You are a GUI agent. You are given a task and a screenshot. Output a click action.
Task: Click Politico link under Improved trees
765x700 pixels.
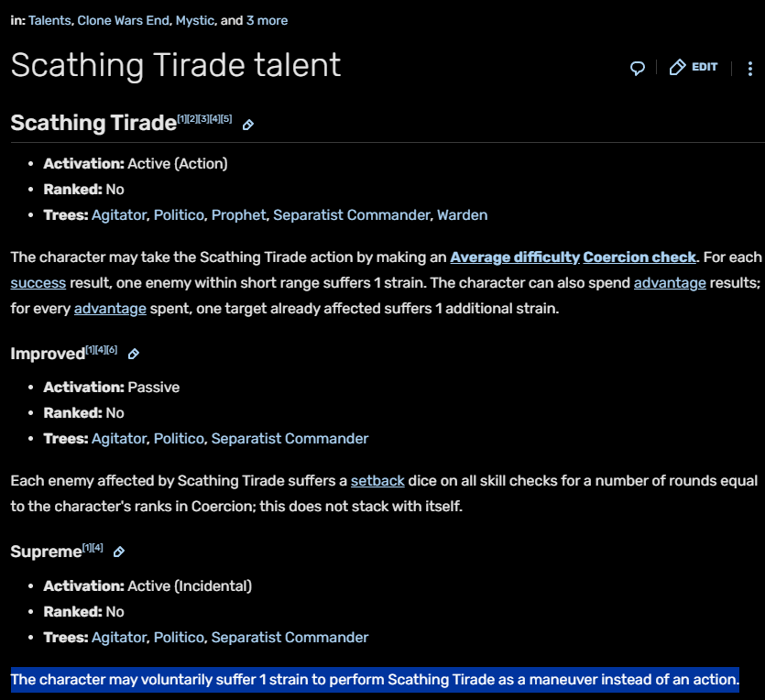tap(179, 439)
